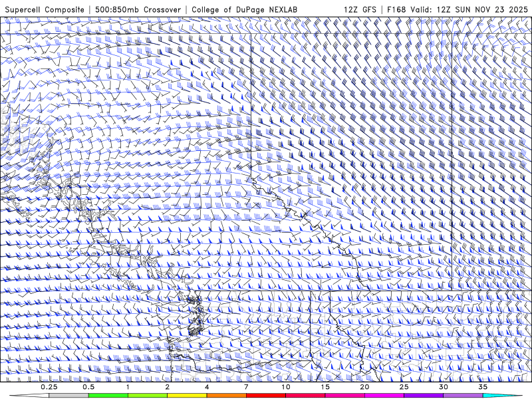Viewport: 532px width, 399px height.
Task: Click the "F168" forecast hour text
Action: point(396,9)
